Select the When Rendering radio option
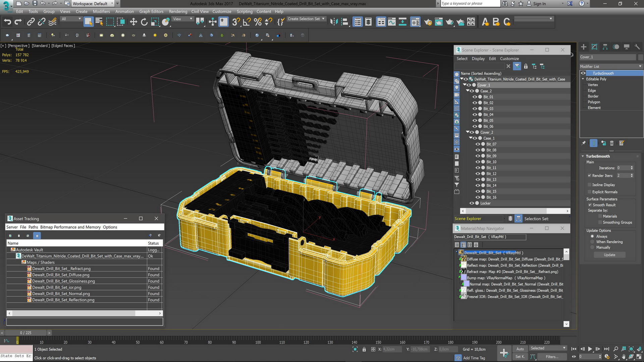The width and height of the screenshot is (644, 362). (x=592, y=242)
